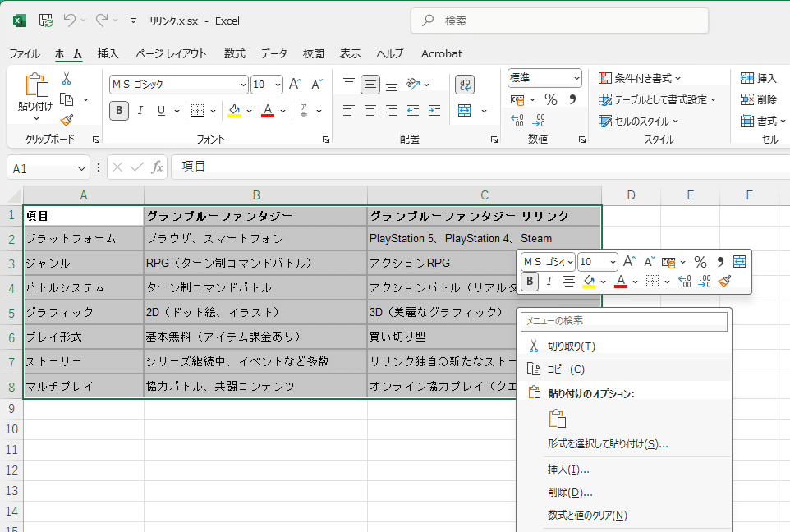Toggle Wrap Text button
This screenshot has height=532, width=790.
pos(465,84)
